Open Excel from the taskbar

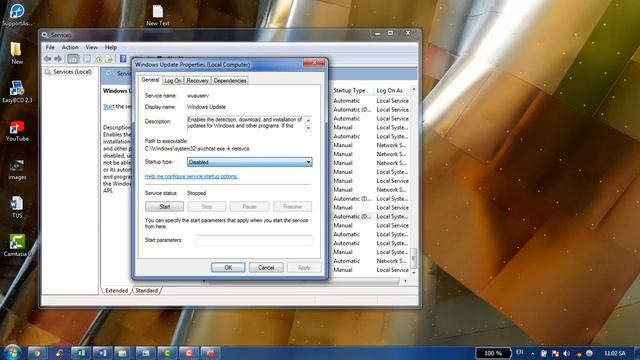click(81, 353)
